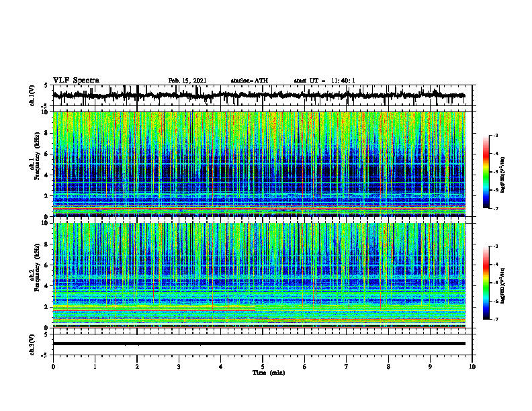The image size is (532, 411).
Task: Click the ch.2 spectrogram plot
Action: pyautogui.click(x=259, y=275)
